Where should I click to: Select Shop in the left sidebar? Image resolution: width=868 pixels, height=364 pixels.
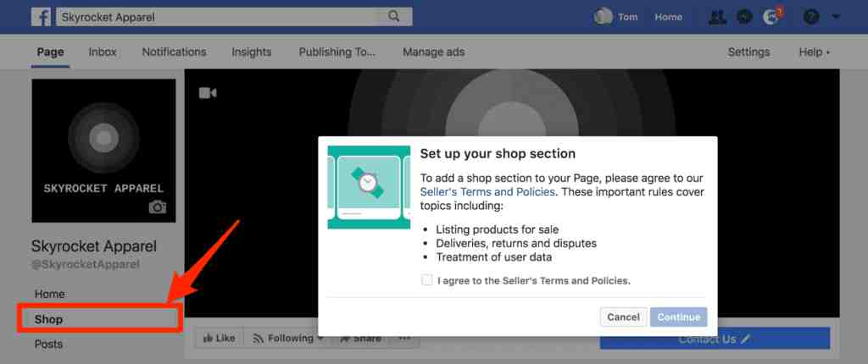click(100, 319)
